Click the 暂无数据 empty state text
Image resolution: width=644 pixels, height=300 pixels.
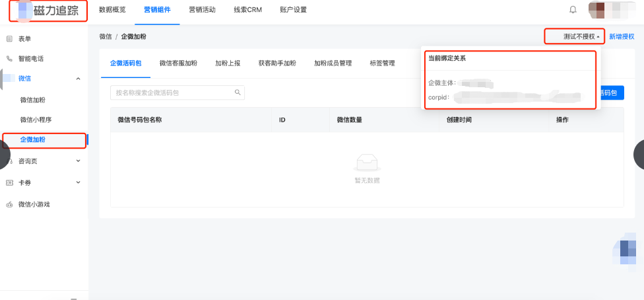point(367,180)
